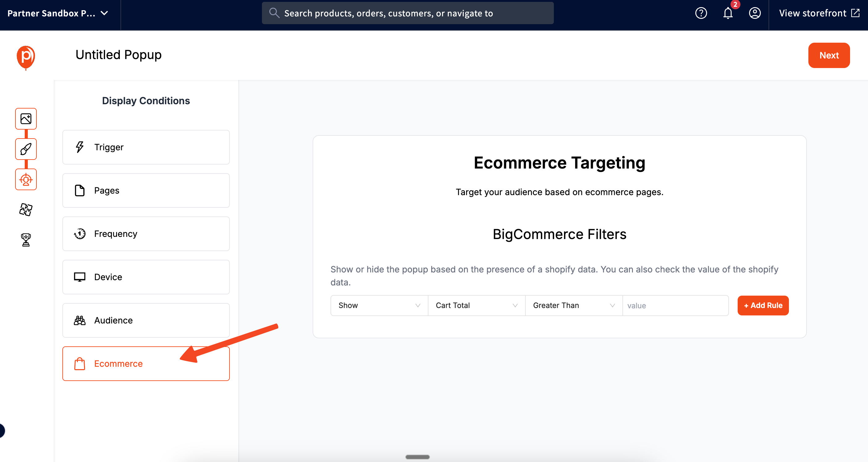Viewport: 868px width, 462px height.
Task: Select the paintbrush design step icon
Action: coord(26,149)
